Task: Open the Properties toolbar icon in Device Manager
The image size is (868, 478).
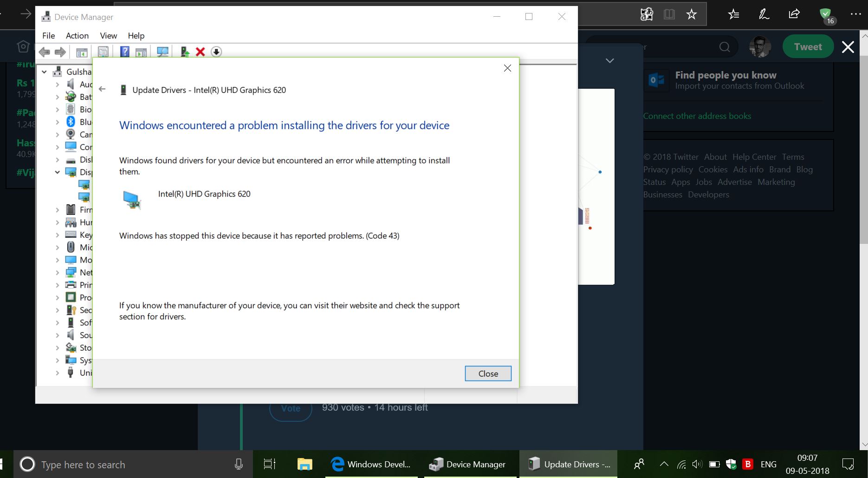Action: 103,52
